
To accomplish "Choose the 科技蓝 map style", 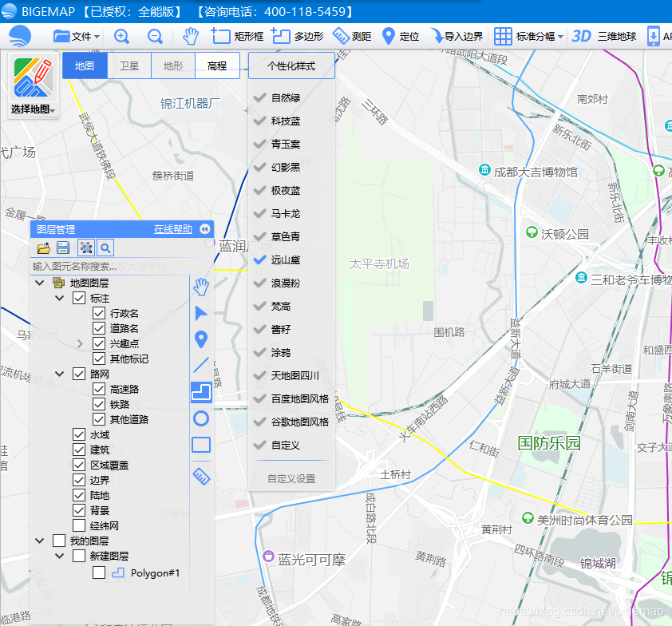I will (286, 121).
